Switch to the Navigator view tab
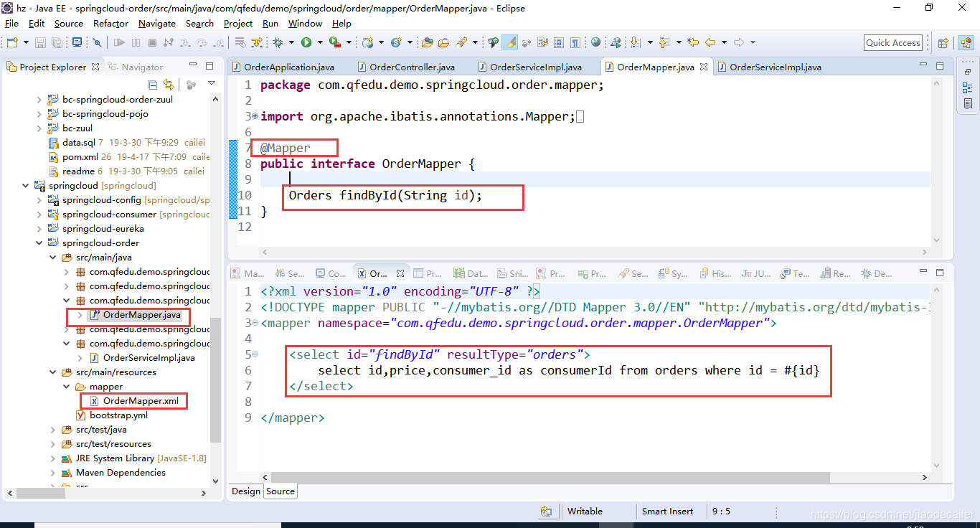Screen dimensions: 980x528 [x=135, y=67]
